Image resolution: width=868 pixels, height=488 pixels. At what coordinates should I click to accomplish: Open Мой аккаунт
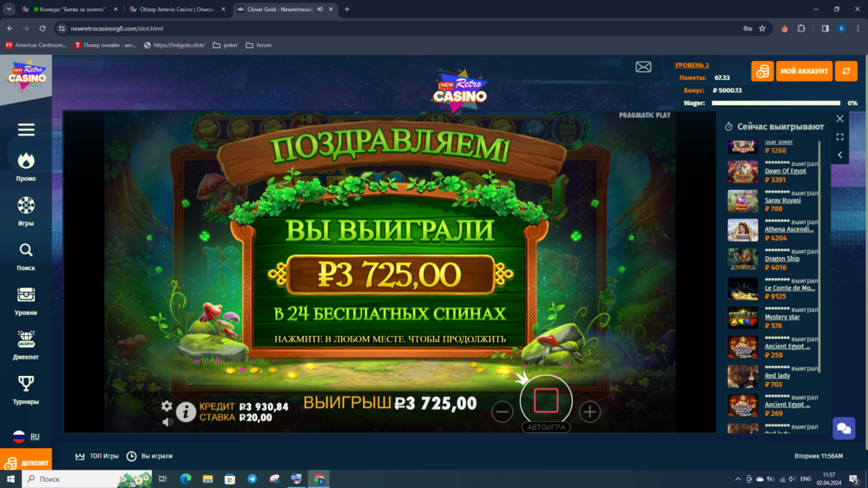click(804, 71)
